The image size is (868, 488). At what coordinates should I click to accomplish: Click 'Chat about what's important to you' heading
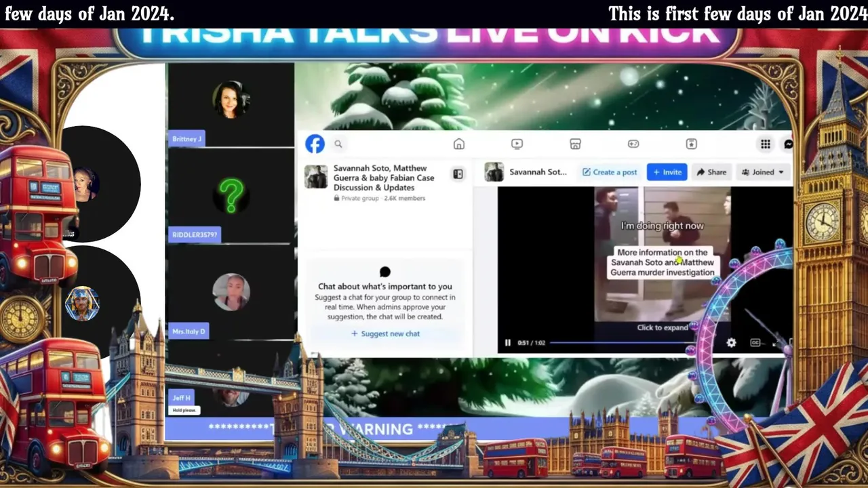(x=385, y=287)
